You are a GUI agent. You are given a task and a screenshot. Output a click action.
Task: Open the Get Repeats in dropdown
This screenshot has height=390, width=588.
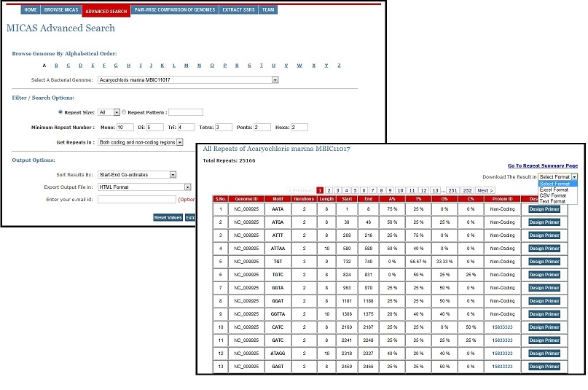pos(141,142)
